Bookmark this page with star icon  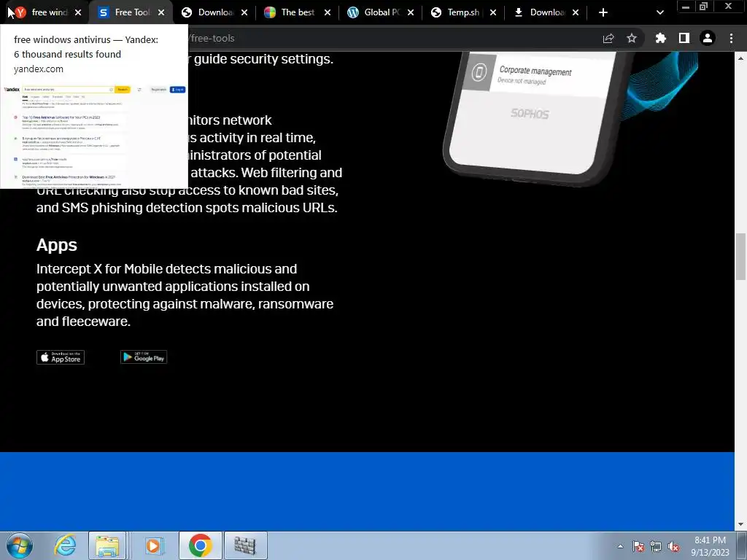pos(632,38)
